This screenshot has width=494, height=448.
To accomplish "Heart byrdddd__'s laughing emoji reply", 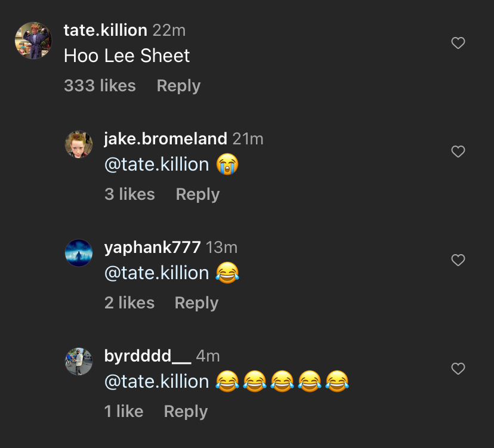I will 458,369.
